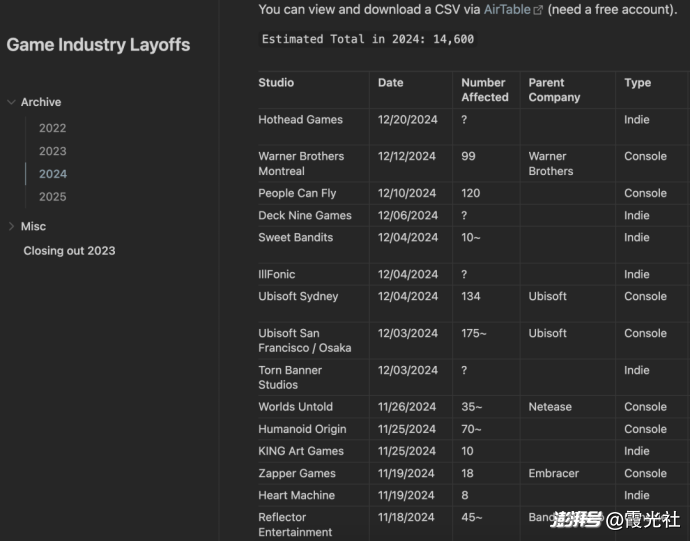
Task: Open the 2022 archive page
Action: tap(52, 128)
